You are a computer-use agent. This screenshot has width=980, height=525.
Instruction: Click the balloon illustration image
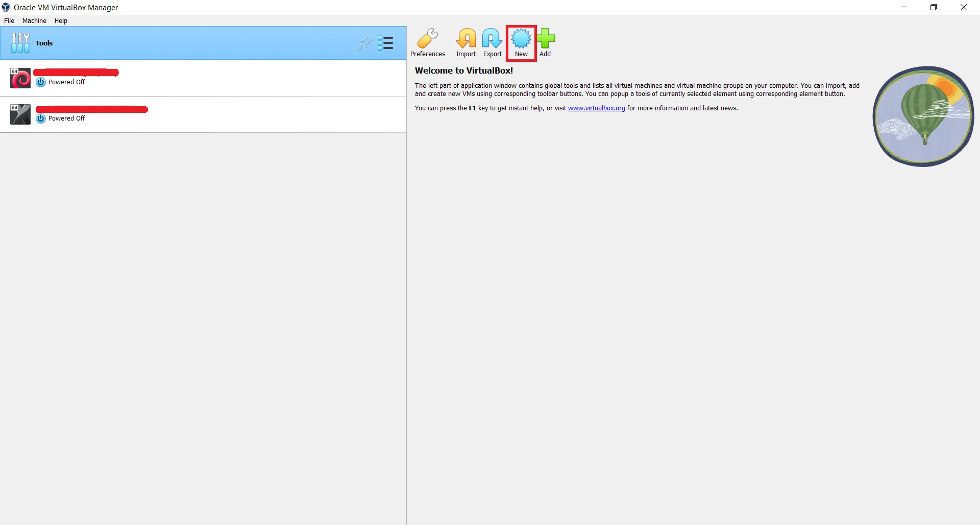point(923,116)
